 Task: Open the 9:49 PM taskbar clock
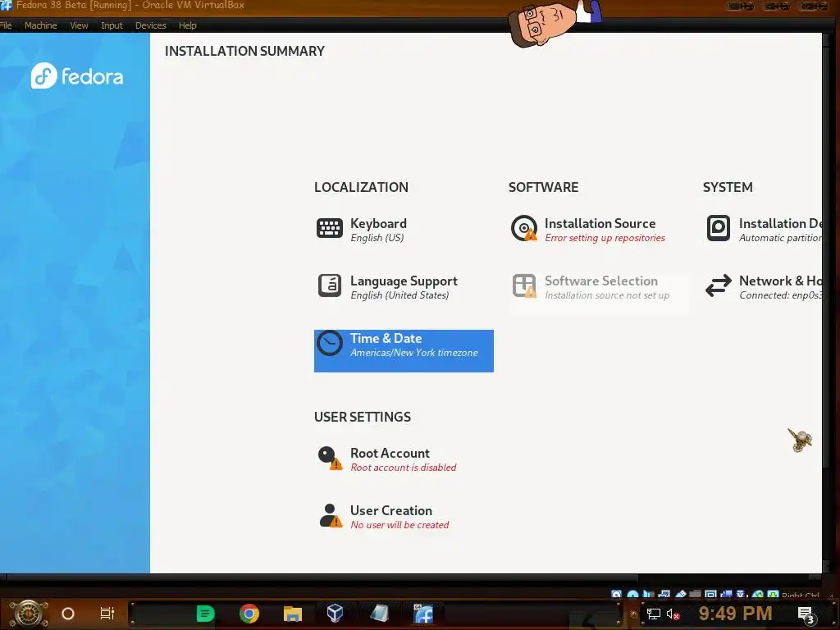coord(736,614)
